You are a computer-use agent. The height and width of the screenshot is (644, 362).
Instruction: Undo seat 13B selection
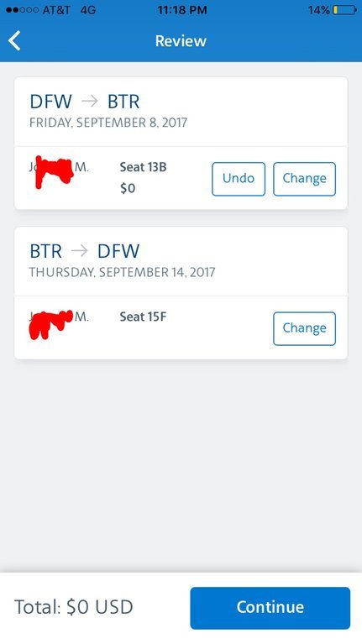pyautogui.click(x=239, y=179)
